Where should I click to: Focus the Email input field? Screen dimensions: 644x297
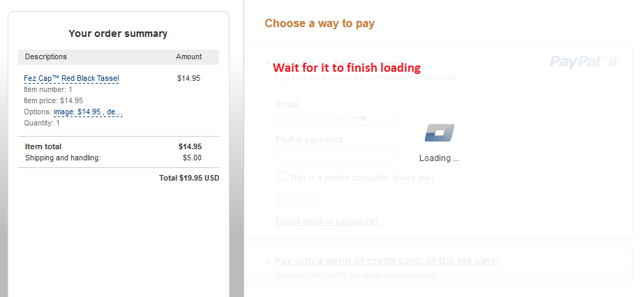pos(336,119)
